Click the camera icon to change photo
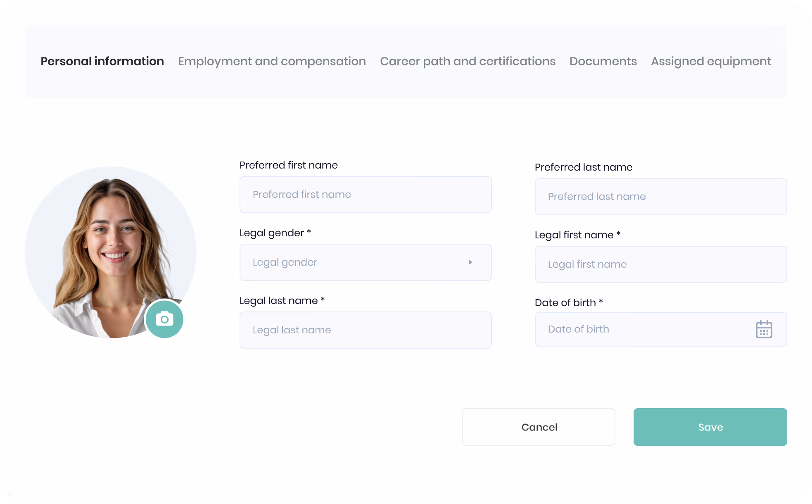This screenshot has height=504, width=812. (x=164, y=319)
